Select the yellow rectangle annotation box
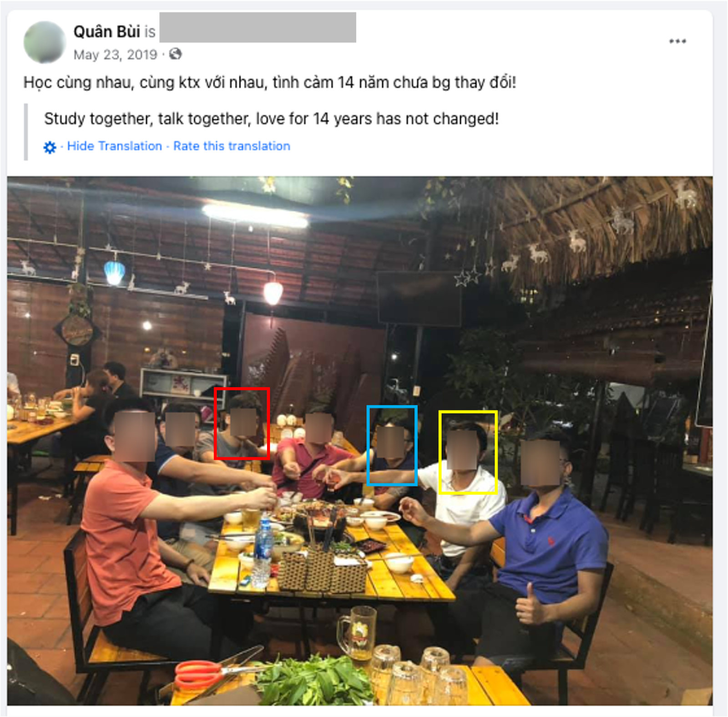Screen dimensions: 728x717 coord(468,452)
